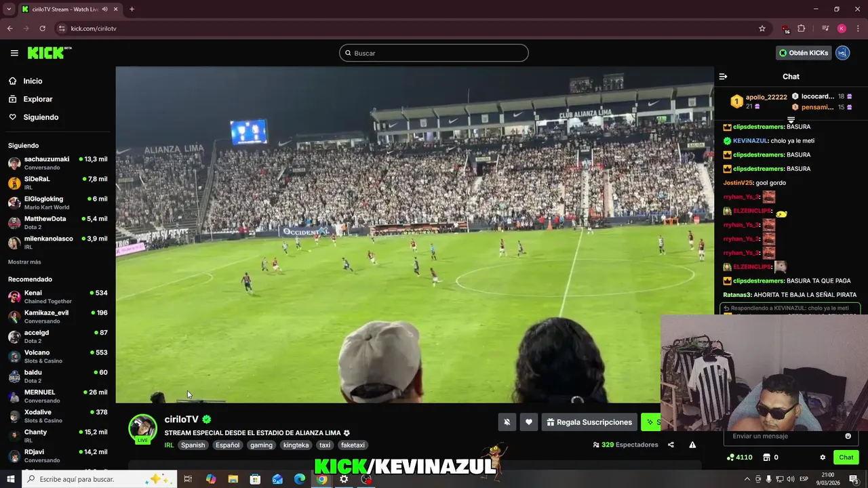Open File Explorer from taskbar

pos(233,479)
